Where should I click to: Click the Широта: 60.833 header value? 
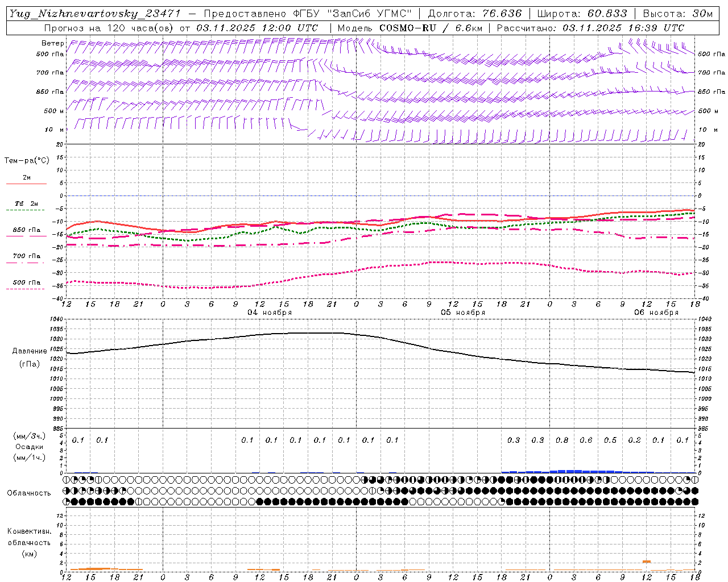tap(582, 14)
